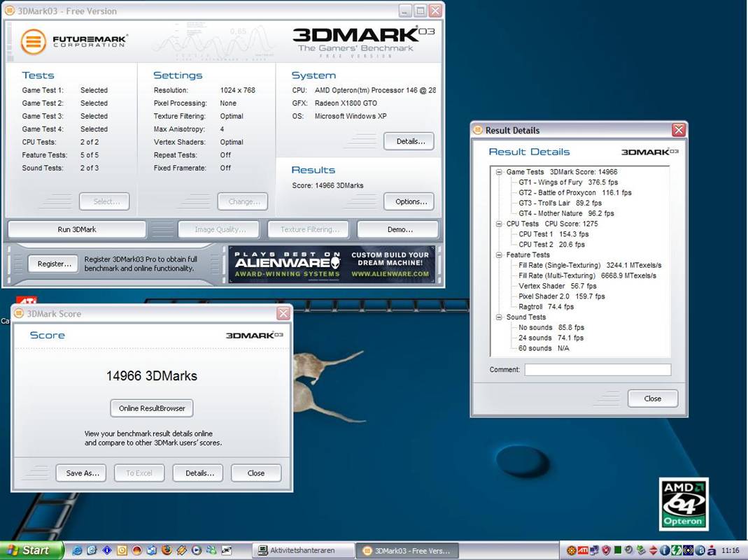
Task: Open Internet Explorer from the quick launch
Action: click(77, 550)
